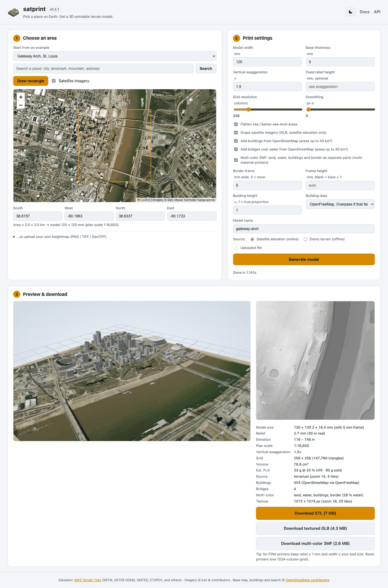The image size is (388, 588).
Task: Click the Download STL (7 MB) button
Action: [315, 513]
